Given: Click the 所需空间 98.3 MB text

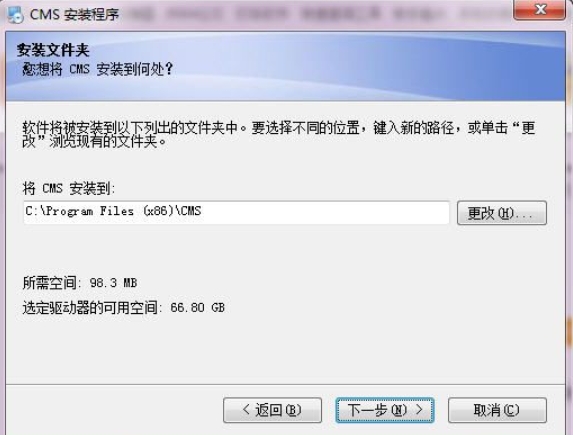Looking at the screenshot, I should pos(80,283).
